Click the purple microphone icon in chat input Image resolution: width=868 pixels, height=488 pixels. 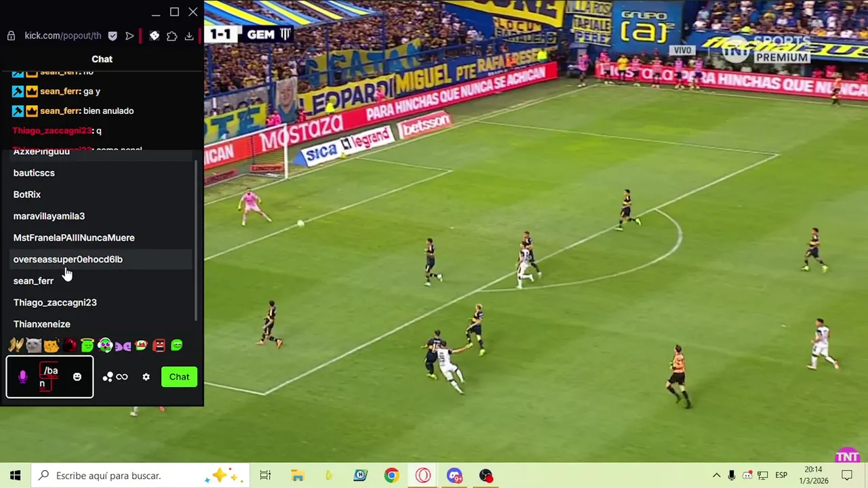[x=22, y=378]
